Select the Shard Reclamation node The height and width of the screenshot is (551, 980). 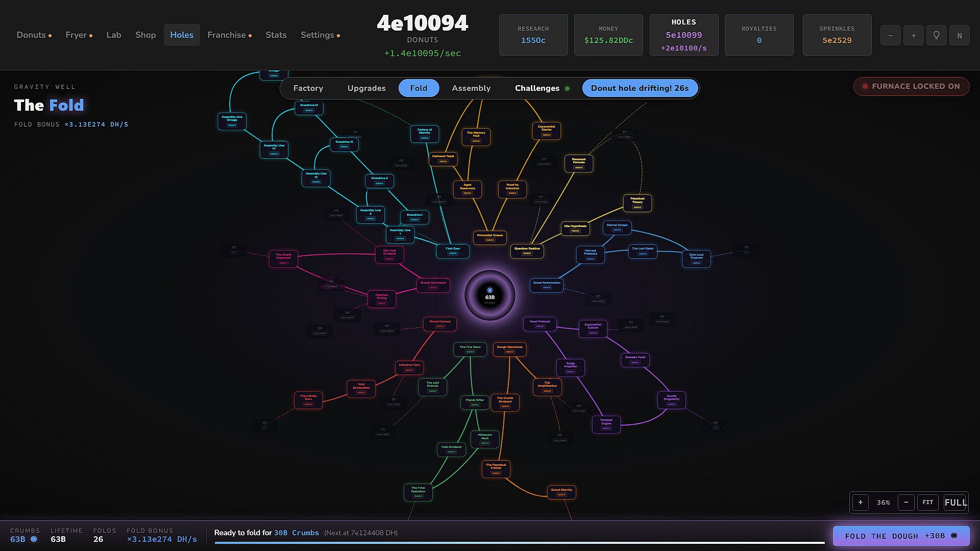coord(547,285)
